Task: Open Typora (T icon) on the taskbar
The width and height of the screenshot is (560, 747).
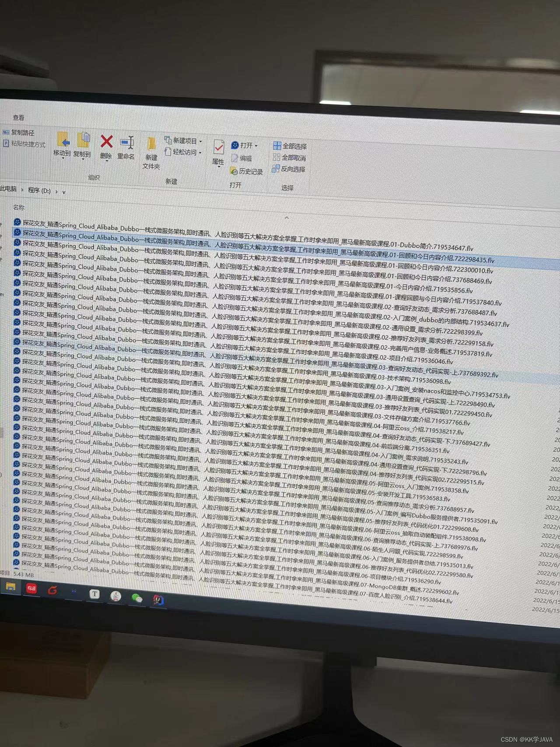Action: click(x=94, y=594)
